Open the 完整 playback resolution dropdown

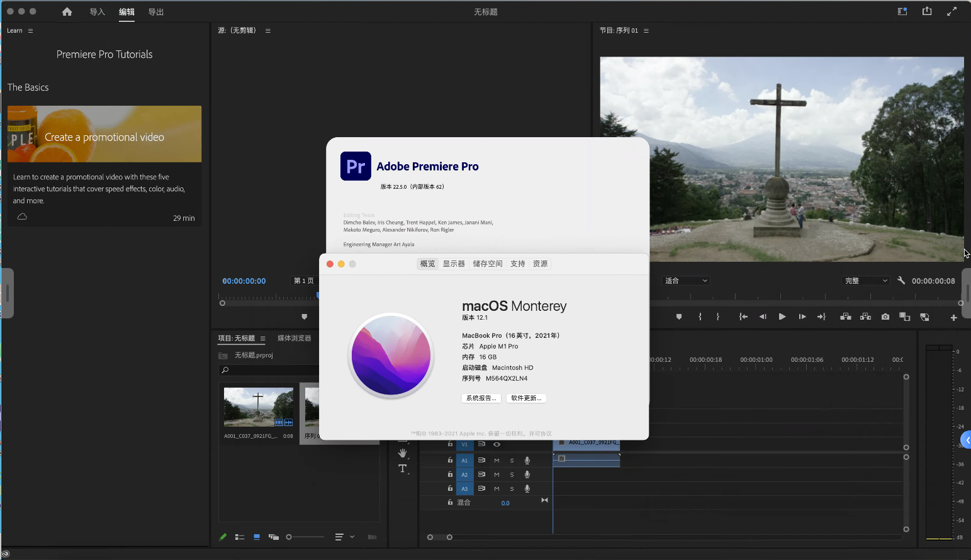866,281
